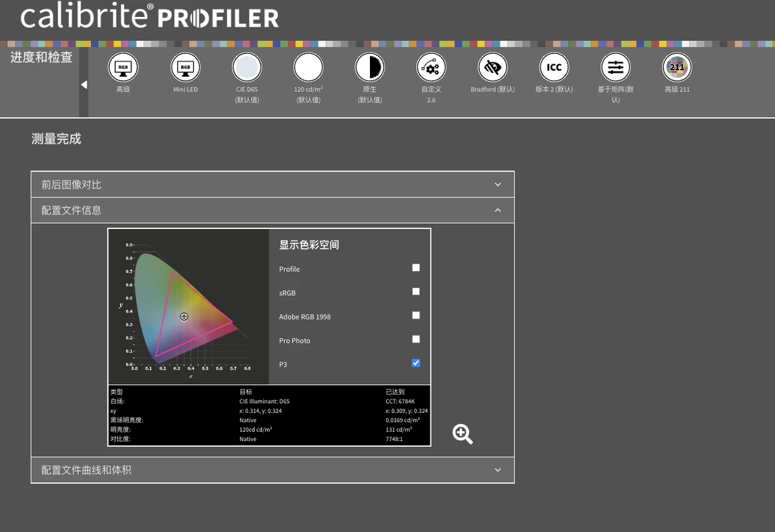Tick the Adobe RGB 1998 checkbox
775x532 pixels.
pos(416,315)
